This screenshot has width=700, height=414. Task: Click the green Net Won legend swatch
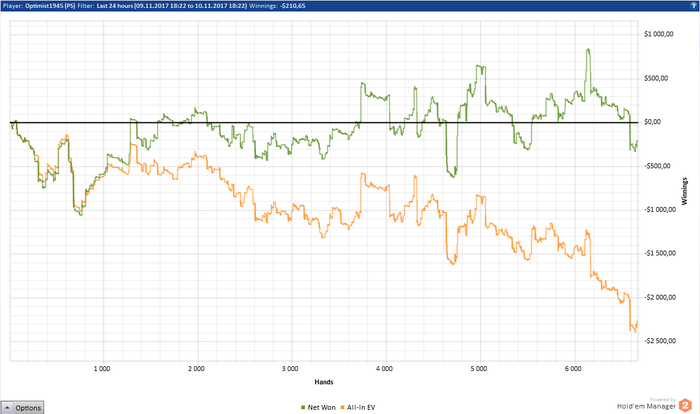[303, 407]
